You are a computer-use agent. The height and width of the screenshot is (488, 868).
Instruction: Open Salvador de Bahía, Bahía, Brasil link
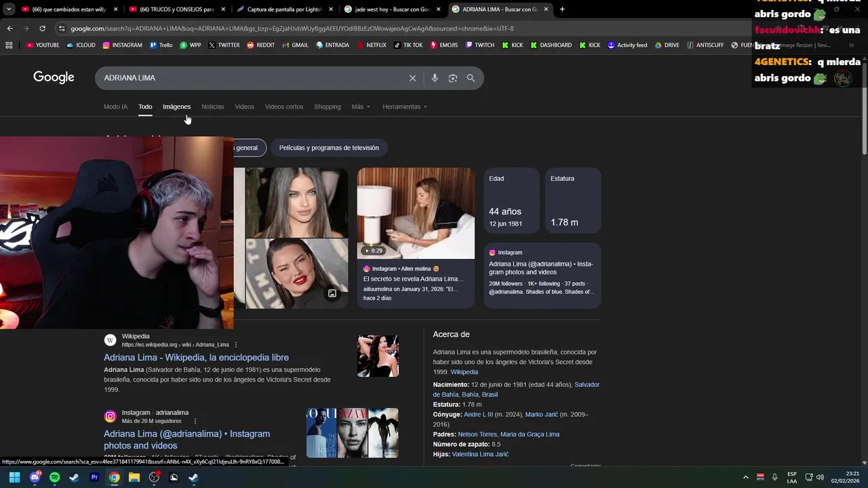tap(516, 390)
